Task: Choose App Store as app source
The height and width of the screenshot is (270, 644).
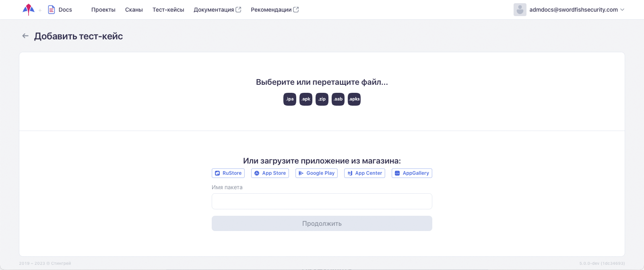Action: click(x=270, y=173)
